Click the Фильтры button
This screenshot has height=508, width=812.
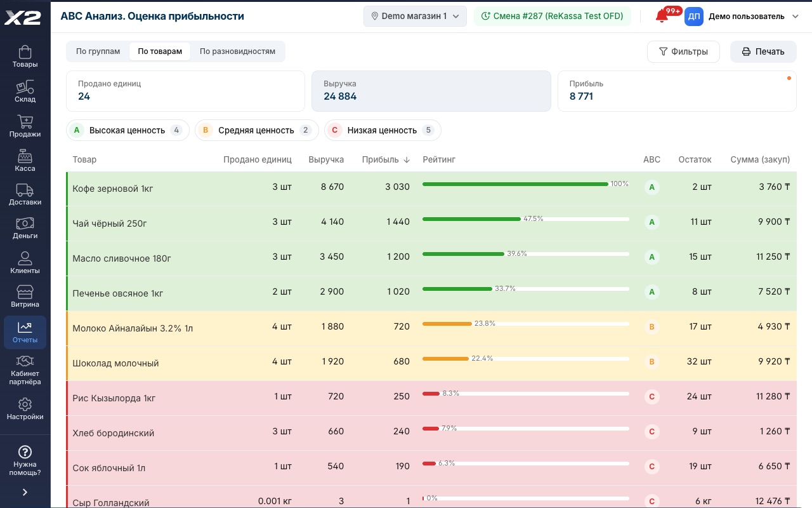point(683,51)
